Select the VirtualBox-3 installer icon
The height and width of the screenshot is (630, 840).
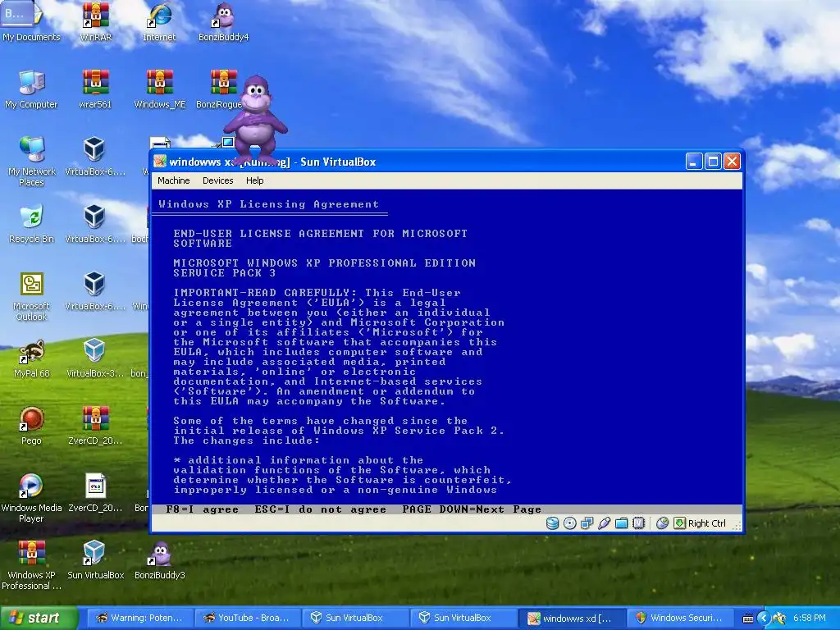[95, 358]
